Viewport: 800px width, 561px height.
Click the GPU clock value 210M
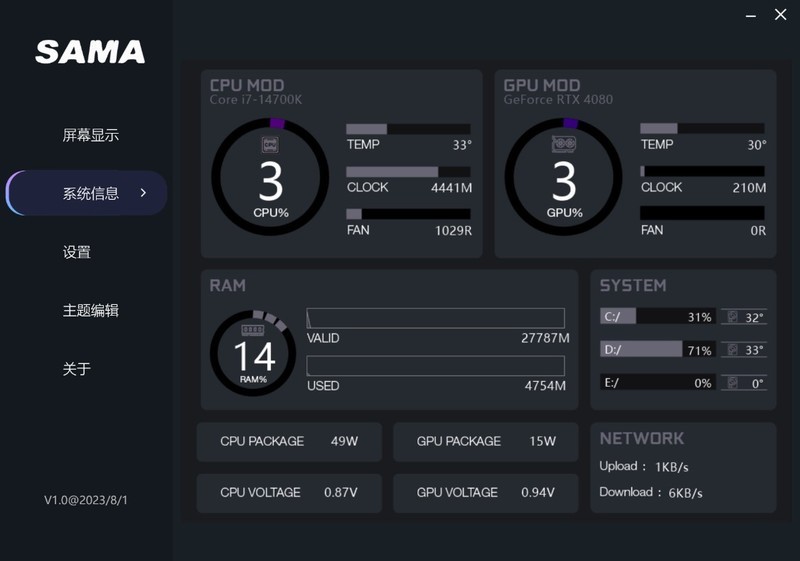click(749, 188)
